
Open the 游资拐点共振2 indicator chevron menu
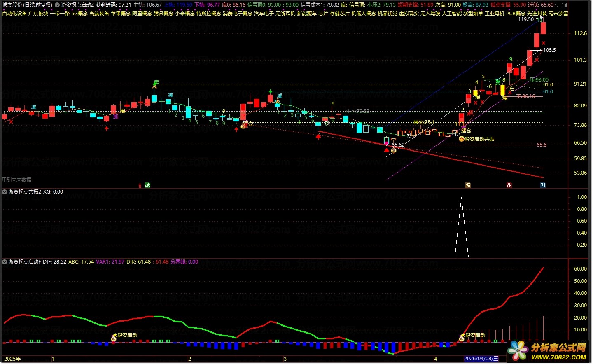tap(5, 192)
